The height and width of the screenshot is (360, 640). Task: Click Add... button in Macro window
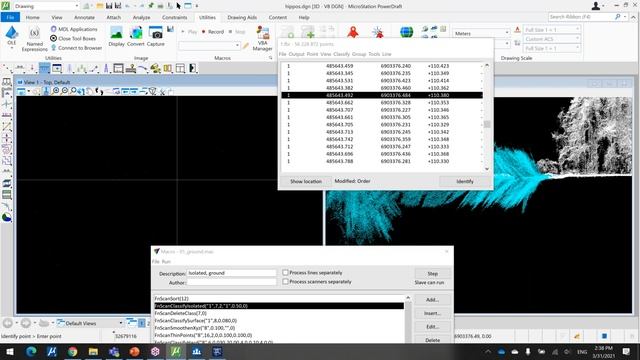point(432,300)
